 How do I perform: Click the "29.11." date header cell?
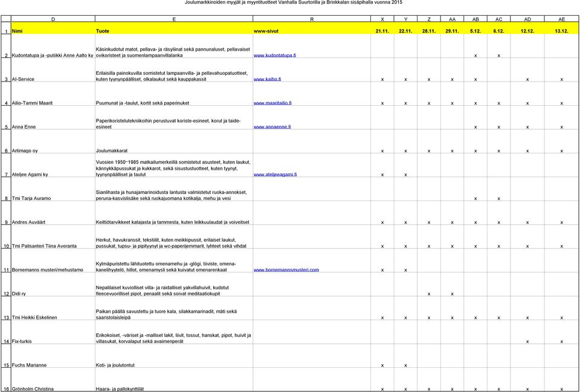(452, 28)
